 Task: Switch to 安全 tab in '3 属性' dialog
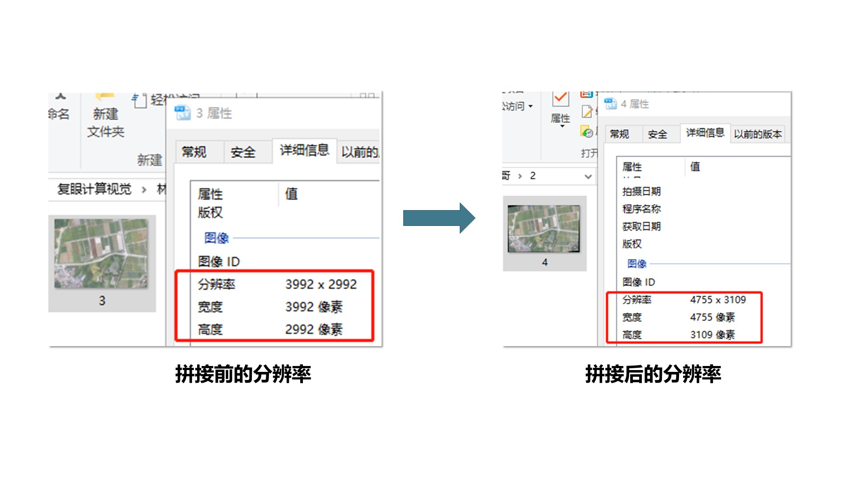pos(243,152)
